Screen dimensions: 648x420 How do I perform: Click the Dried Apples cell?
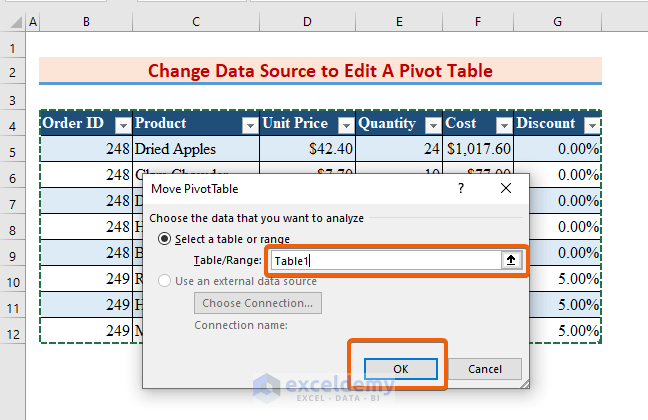pos(195,150)
